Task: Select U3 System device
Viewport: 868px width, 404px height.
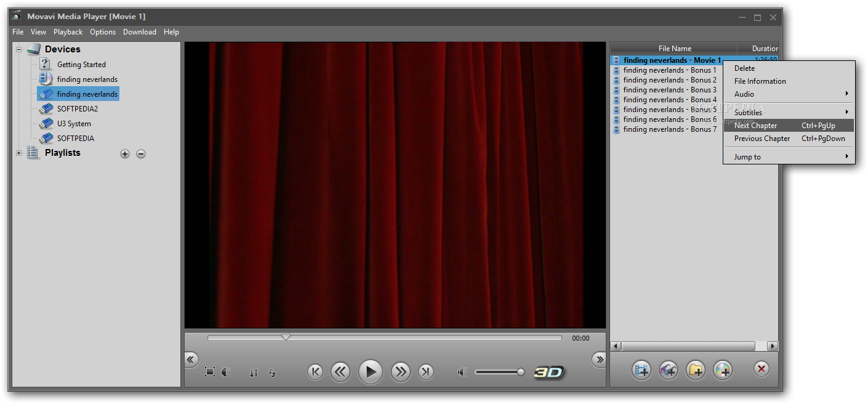Action: pos(74,124)
